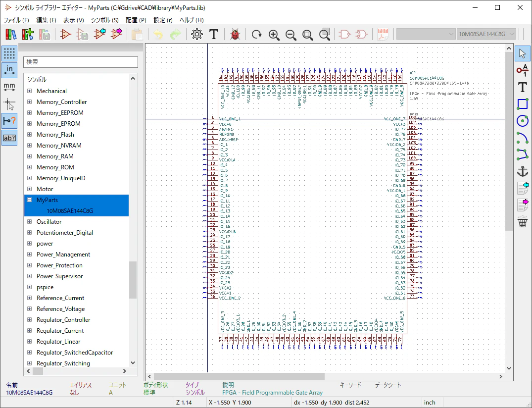The height and width of the screenshot is (408, 532).
Task: Select the arc drawing tool
Action: click(x=522, y=138)
